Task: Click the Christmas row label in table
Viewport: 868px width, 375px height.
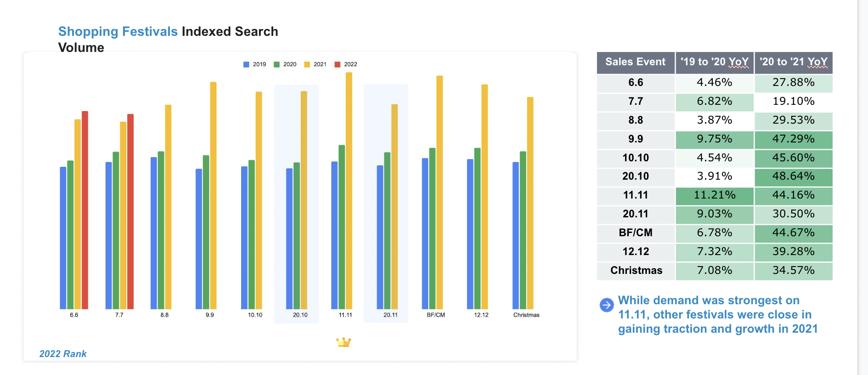Action: pyautogui.click(x=636, y=271)
